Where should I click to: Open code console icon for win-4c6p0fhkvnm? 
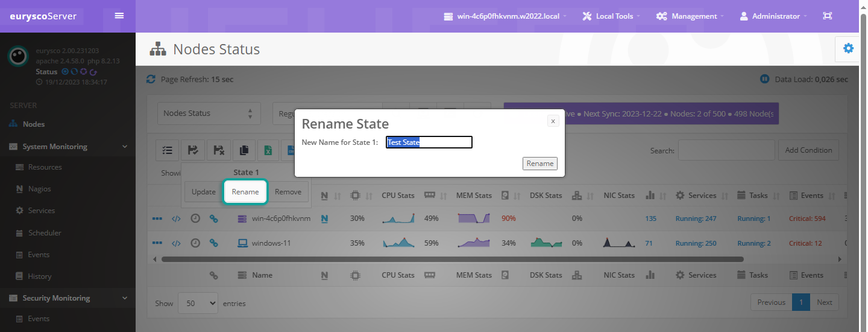pos(176,219)
